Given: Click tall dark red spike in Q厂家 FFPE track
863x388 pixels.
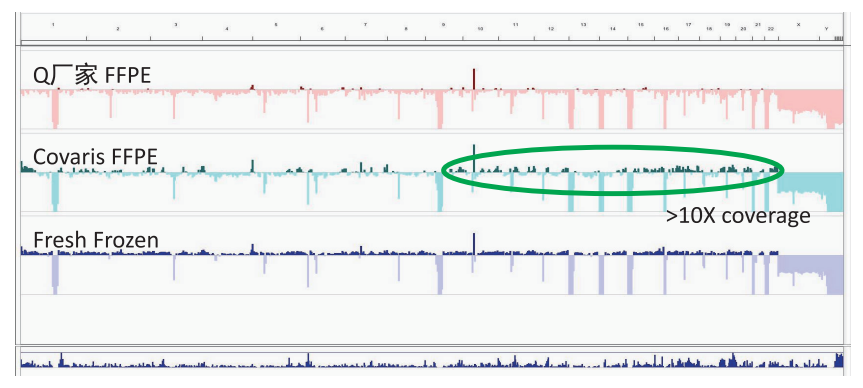Looking at the screenshot, I should (474, 79).
